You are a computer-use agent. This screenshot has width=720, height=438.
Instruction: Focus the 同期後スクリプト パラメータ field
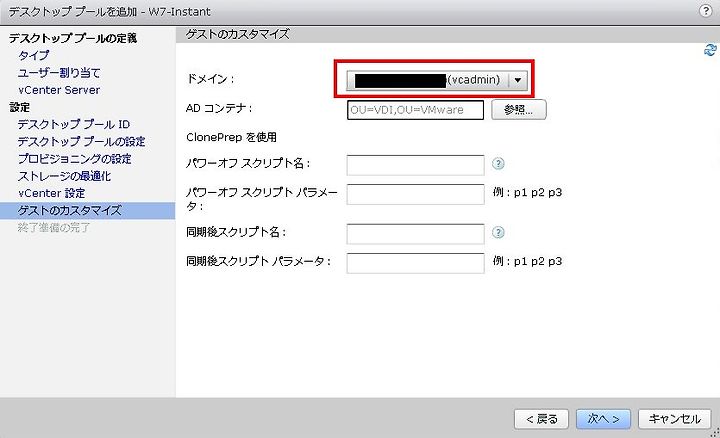415,263
